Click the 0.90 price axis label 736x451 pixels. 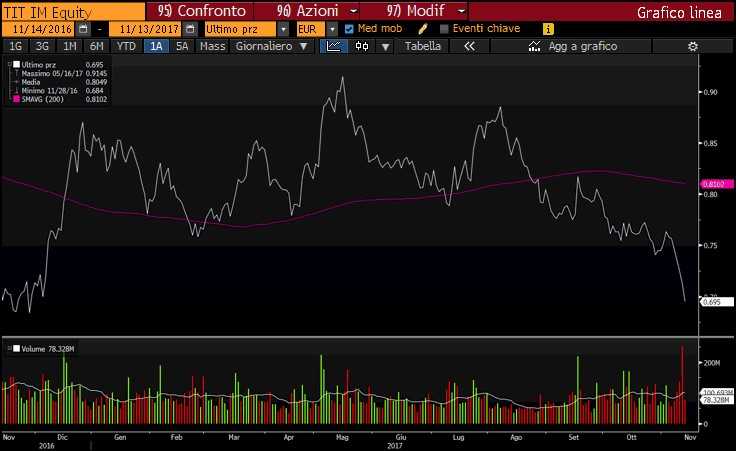pyautogui.click(x=711, y=92)
